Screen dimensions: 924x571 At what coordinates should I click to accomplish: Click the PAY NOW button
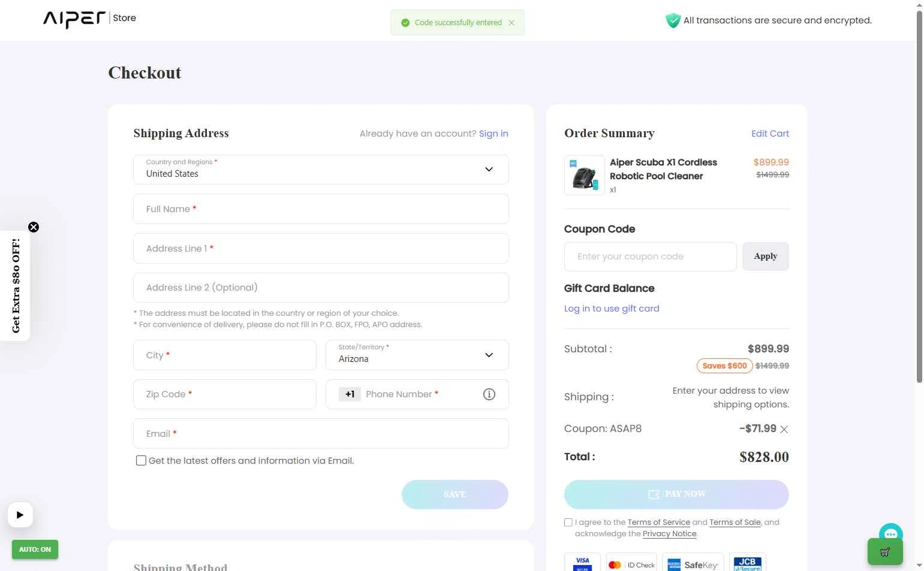point(676,494)
